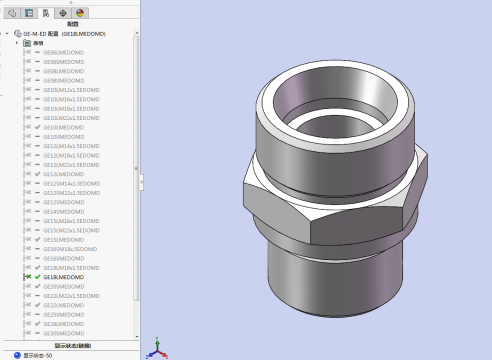Open the DisplayManager color ball tab

pos(80,13)
